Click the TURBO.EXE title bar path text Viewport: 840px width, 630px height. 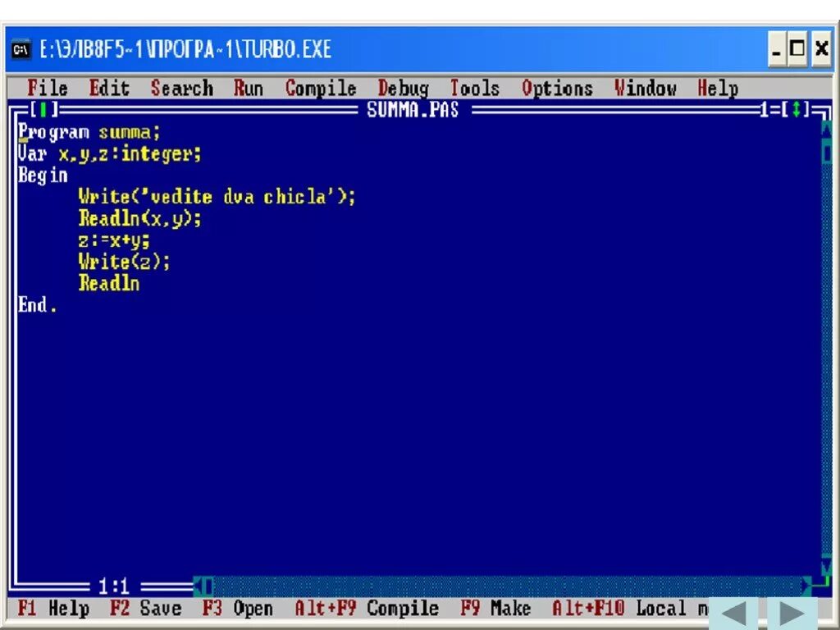(x=185, y=50)
